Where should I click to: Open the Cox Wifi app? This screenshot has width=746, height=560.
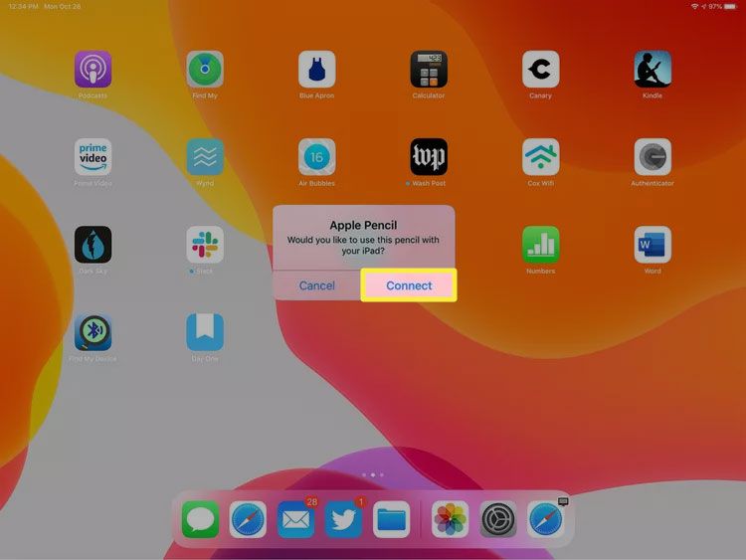541,157
